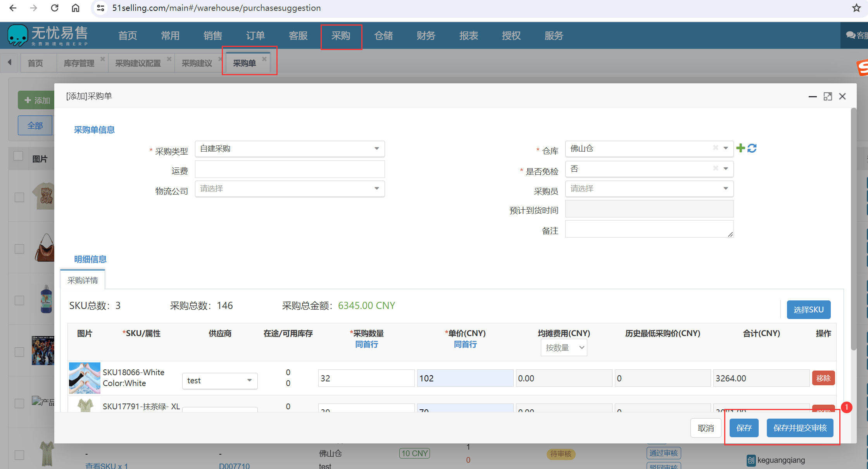Viewport: 868px width, 469px height.
Task: Open the 采购 menu in the navigation bar
Action: tap(341, 36)
